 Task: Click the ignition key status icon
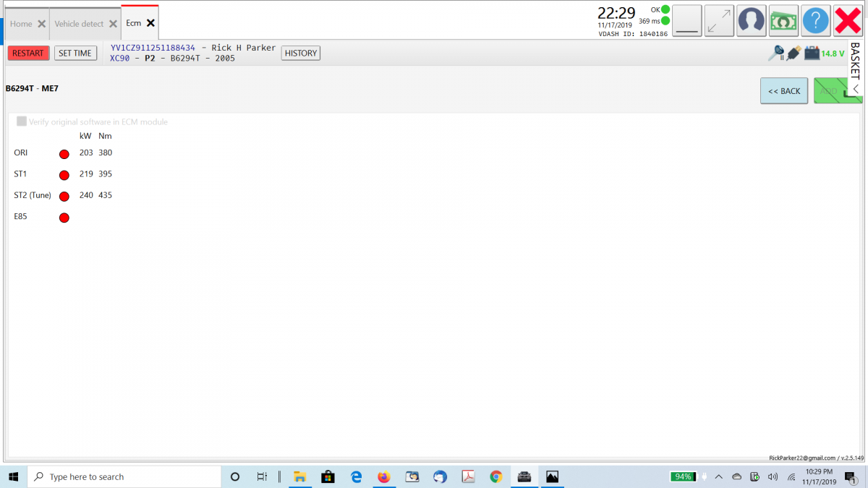777,53
